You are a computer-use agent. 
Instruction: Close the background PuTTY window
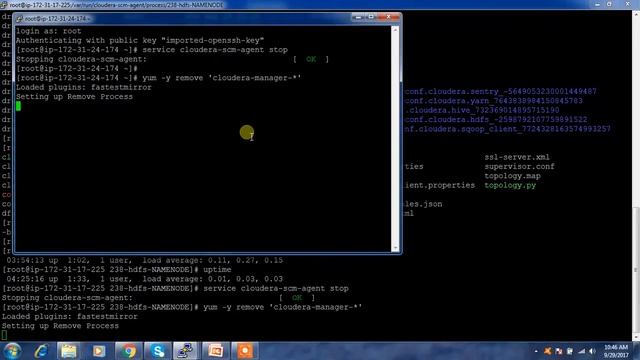pos(628,4)
